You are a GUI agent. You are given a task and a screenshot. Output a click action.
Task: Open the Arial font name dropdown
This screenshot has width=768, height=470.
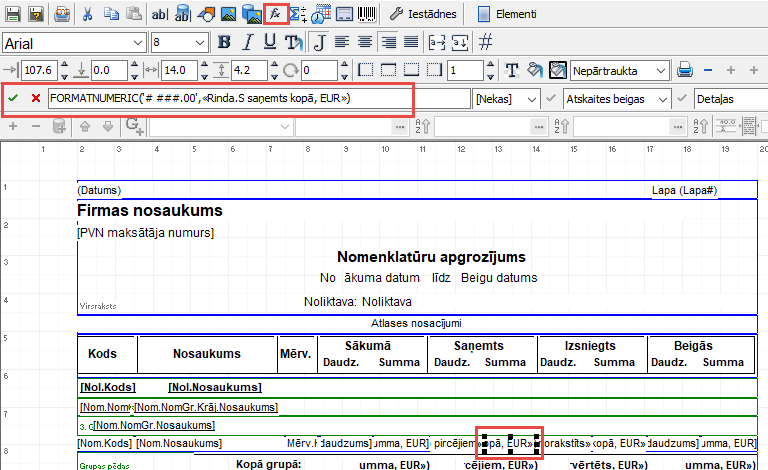pyautogui.click(x=138, y=43)
